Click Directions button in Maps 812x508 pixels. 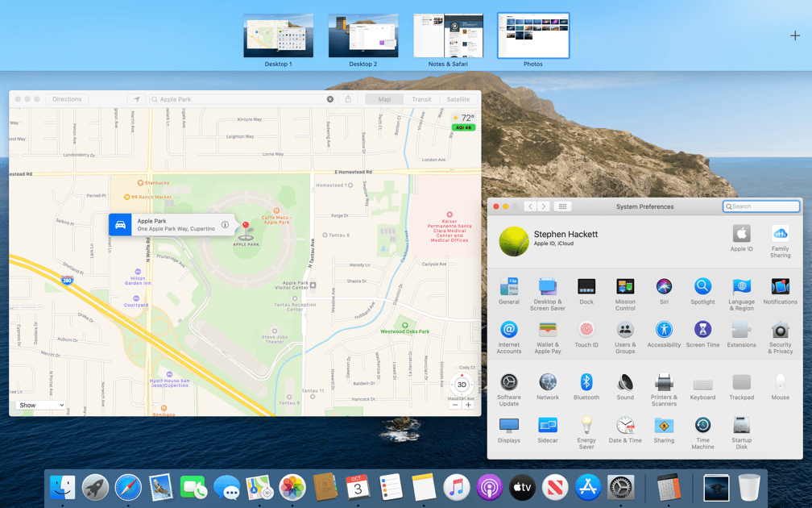click(67, 99)
